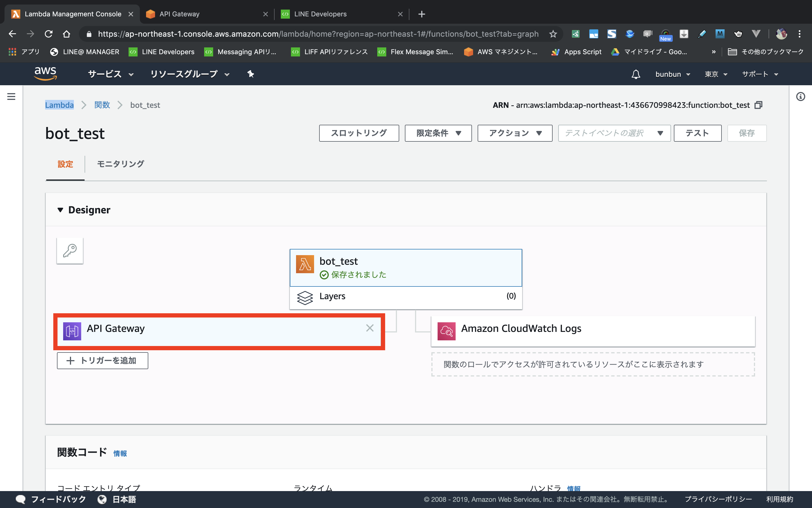
Task: Click the browser home icon
Action: [67, 34]
